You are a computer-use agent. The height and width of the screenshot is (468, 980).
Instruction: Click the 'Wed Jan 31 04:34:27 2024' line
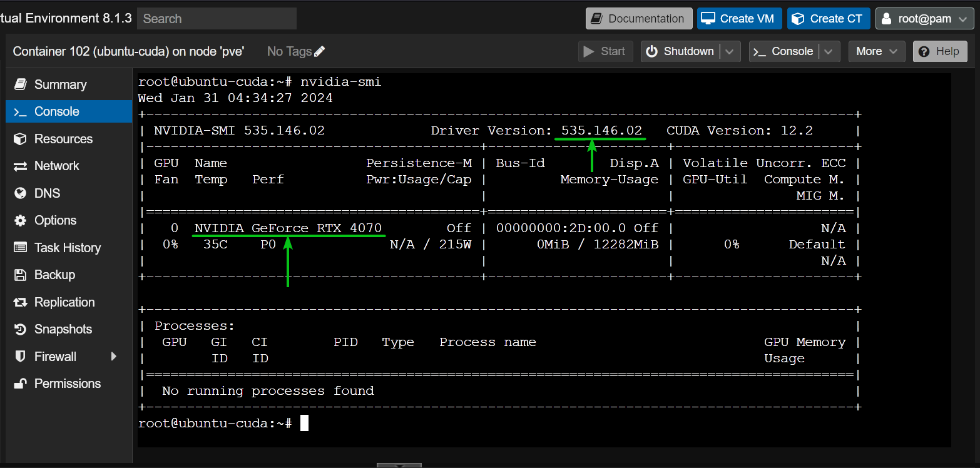(235, 98)
